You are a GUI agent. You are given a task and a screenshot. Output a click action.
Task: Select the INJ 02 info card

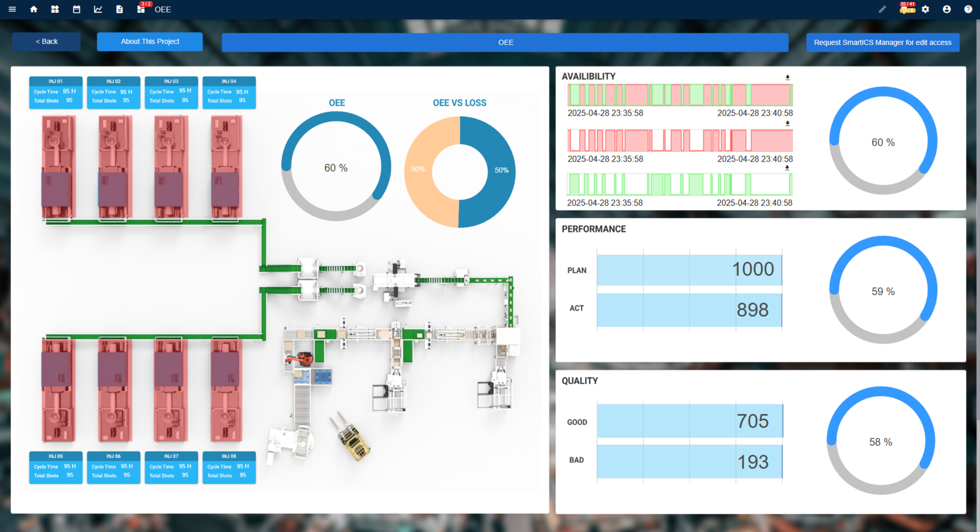click(x=114, y=92)
